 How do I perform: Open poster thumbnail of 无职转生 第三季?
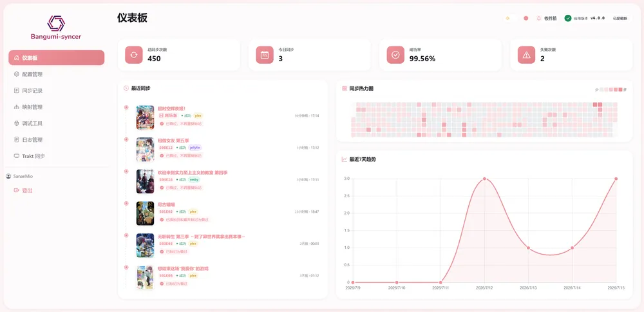tap(145, 246)
